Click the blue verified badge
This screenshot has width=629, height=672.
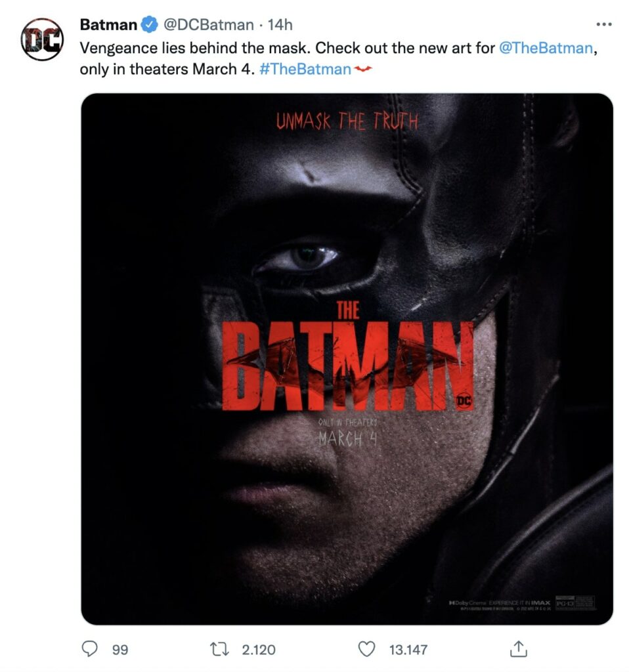[149, 25]
